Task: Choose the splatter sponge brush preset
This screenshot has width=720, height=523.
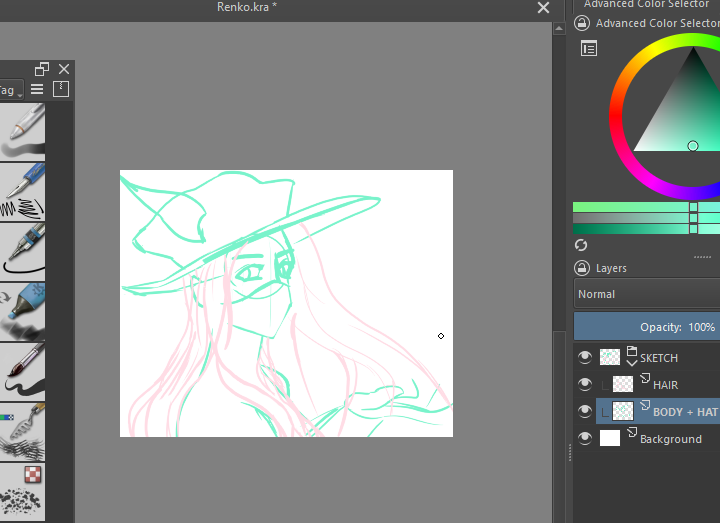Action: pyautogui.click(x=22, y=492)
